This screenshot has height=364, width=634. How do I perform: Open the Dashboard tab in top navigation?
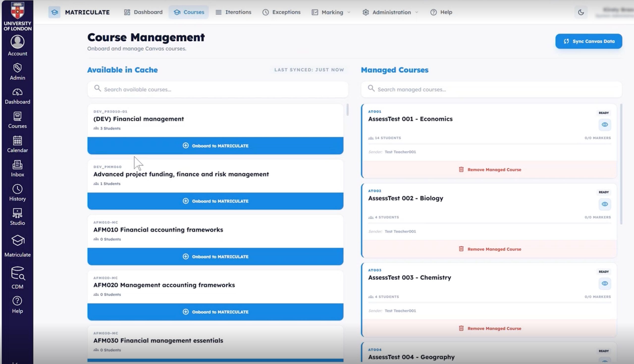143,12
